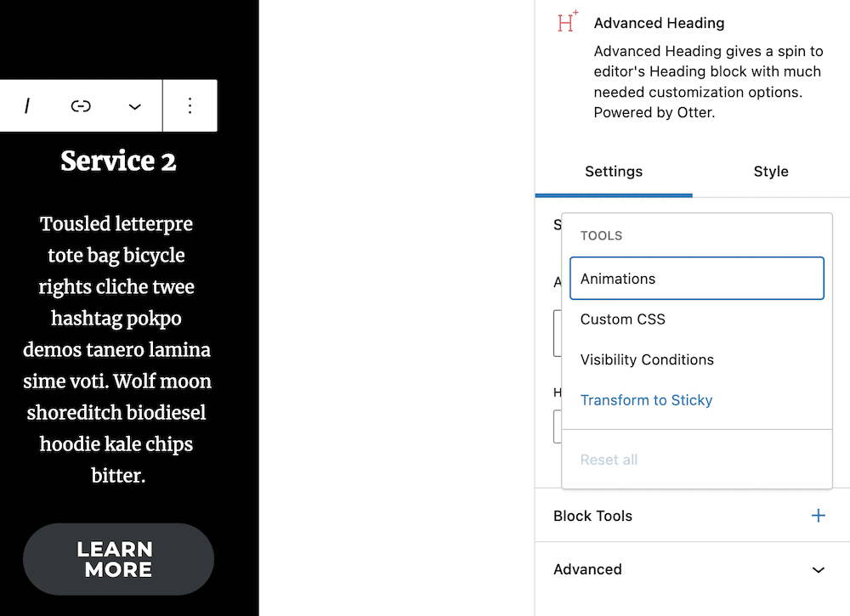Select the Settings tab
This screenshot has width=850, height=616.
614,171
